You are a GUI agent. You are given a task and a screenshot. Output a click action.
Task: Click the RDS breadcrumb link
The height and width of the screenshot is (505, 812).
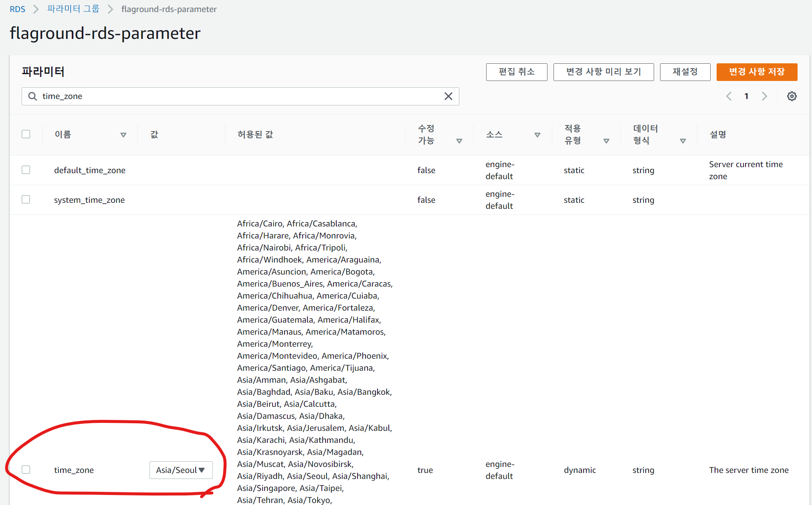click(17, 9)
